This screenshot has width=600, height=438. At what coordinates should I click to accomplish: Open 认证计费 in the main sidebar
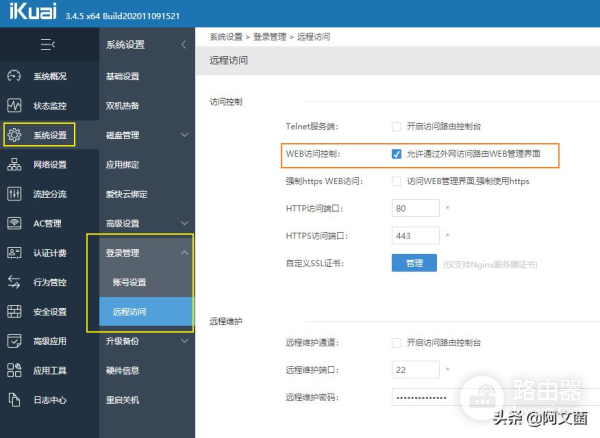pos(50,253)
